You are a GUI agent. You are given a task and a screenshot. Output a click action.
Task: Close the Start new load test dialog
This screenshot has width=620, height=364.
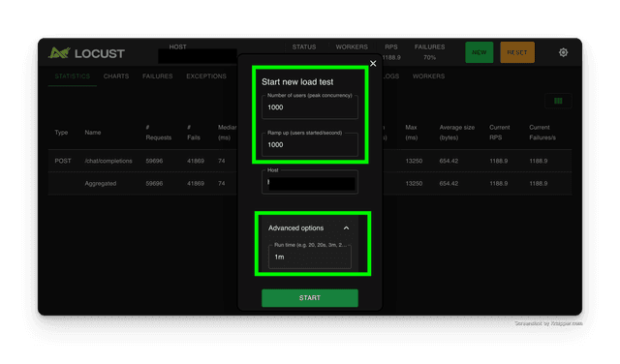373,63
